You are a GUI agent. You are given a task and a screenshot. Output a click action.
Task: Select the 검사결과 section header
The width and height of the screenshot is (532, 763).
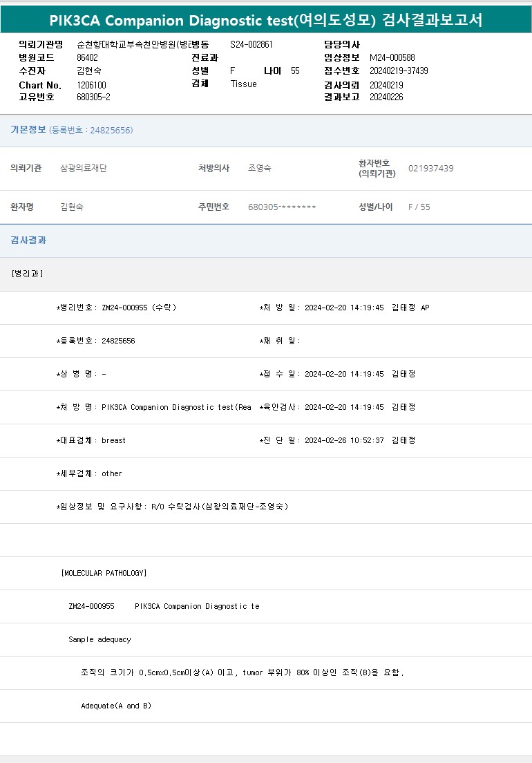28,241
